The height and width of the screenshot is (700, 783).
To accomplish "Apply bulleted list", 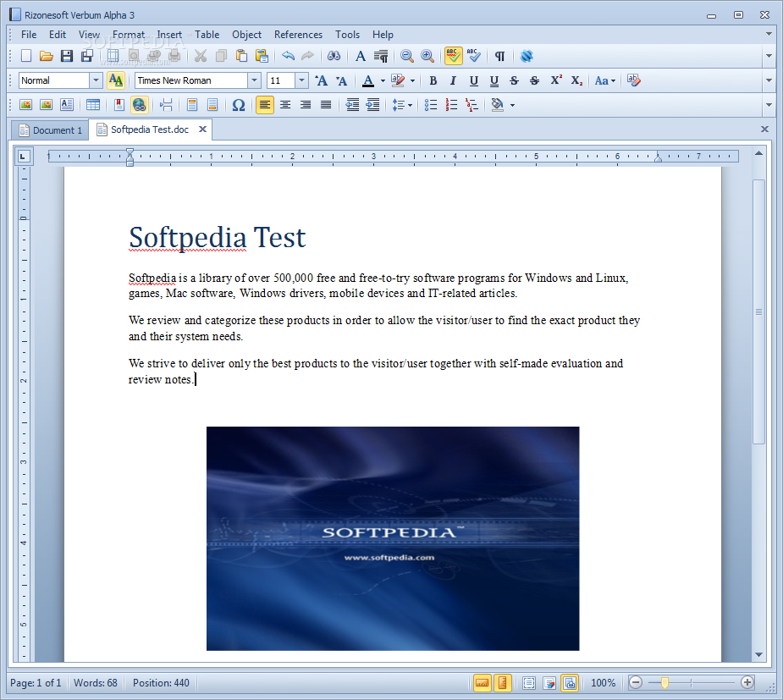I will click(431, 105).
